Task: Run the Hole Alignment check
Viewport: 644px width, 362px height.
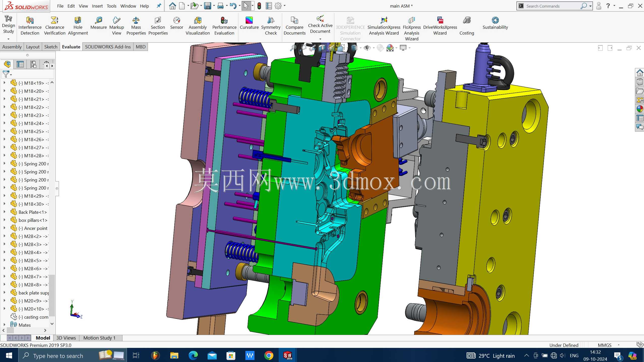Action: 78,26
